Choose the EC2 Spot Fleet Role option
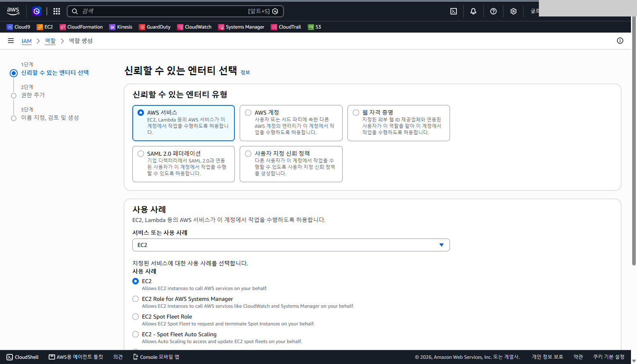 tap(136, 317)
